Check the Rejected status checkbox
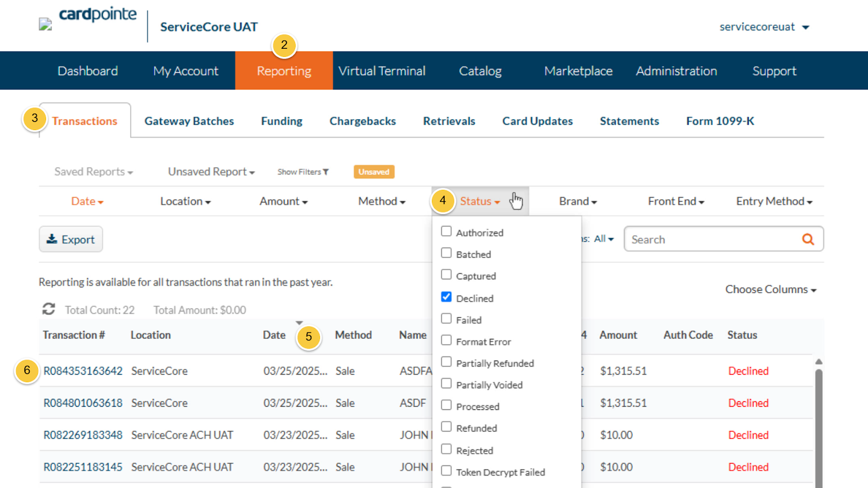The width and height of the screenshot is (868, 488). 446,450
